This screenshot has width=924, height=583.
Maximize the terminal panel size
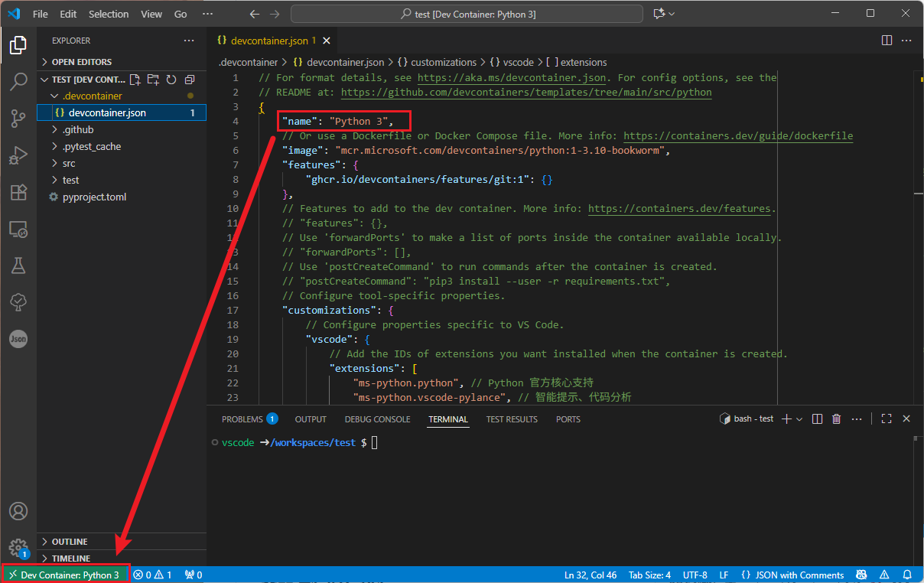887,419
